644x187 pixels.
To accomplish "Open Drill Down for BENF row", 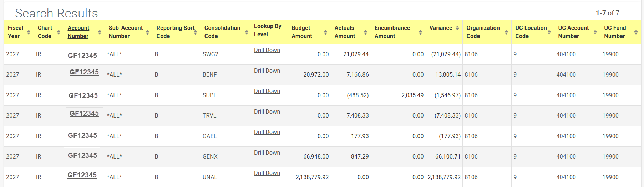I will (267, 71).
